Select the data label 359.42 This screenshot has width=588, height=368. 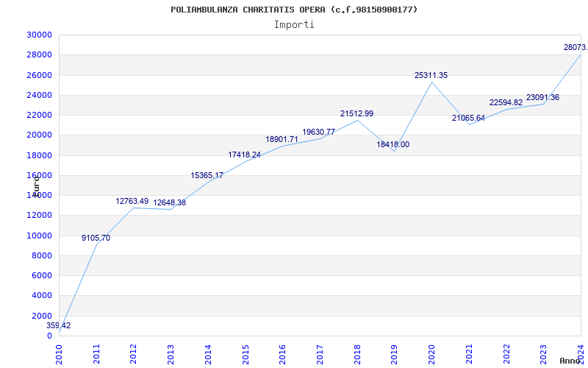click(x=59, y=325)
